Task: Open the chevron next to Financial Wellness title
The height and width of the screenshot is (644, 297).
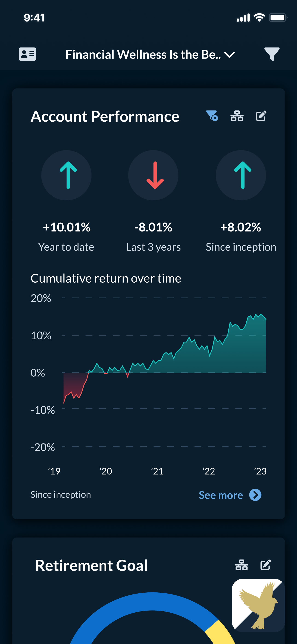Action: click(x=229, y=55)
